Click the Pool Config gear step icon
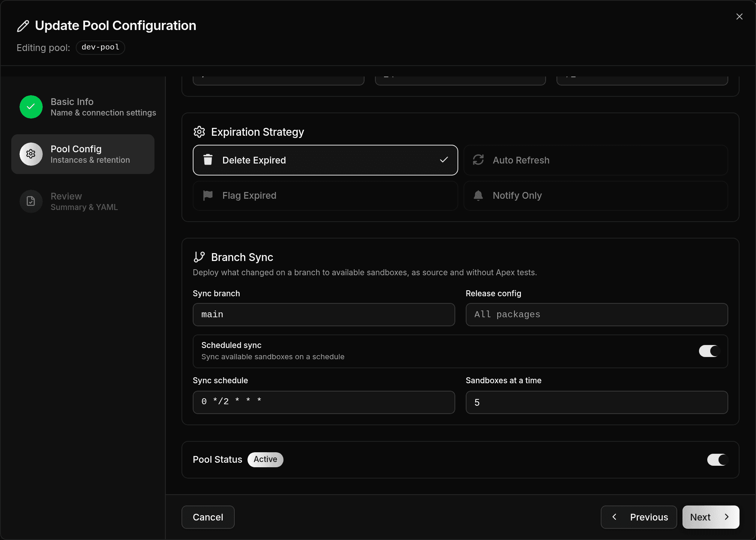The height and width of the screenshot is (540, 756). 31,154
